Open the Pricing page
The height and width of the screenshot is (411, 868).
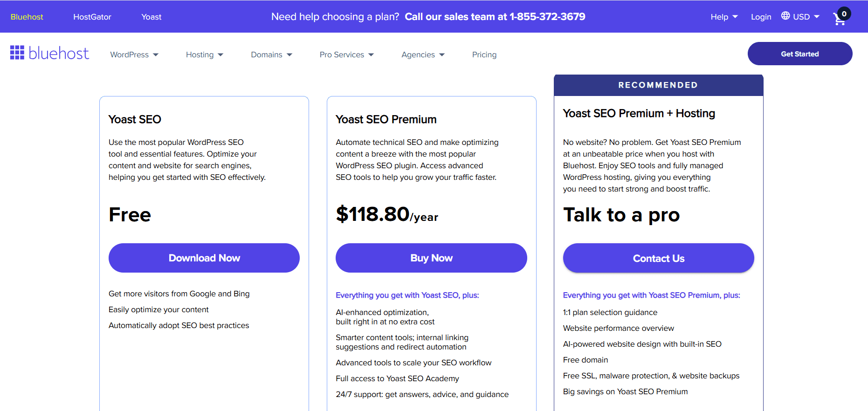[484, 55]
